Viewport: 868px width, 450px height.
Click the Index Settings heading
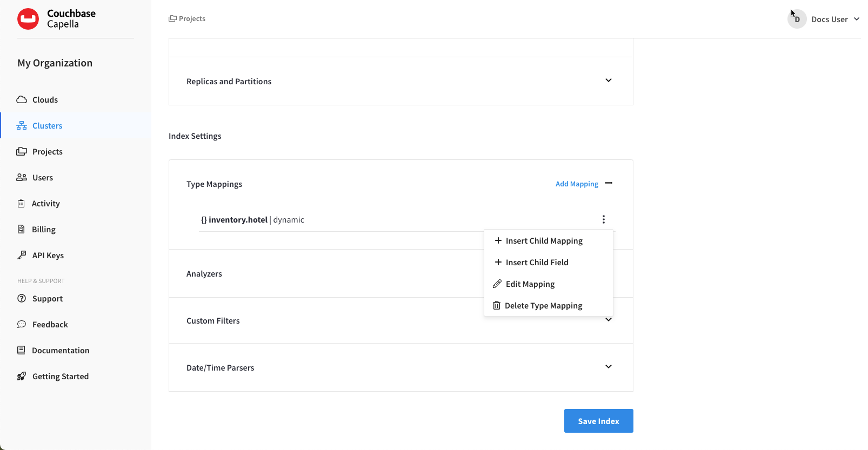click(195, 136)
